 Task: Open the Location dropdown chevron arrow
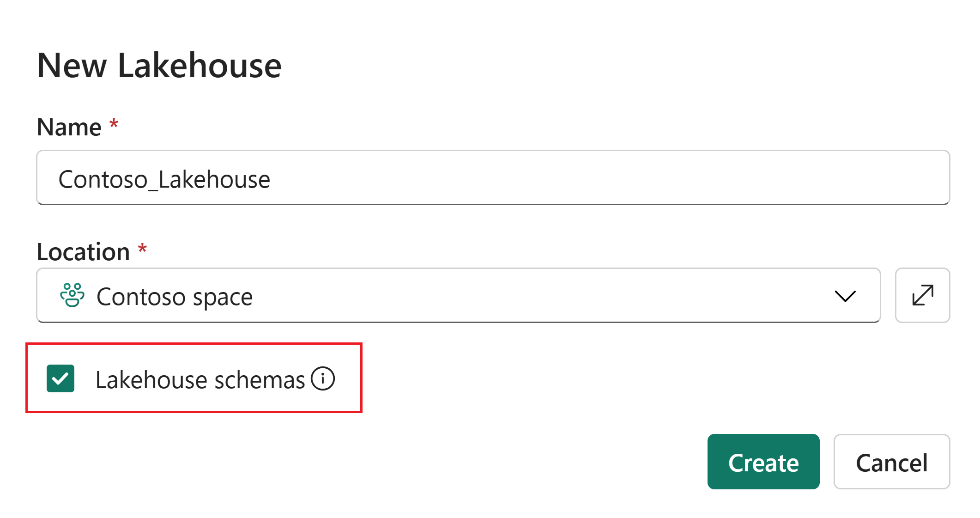845,296
